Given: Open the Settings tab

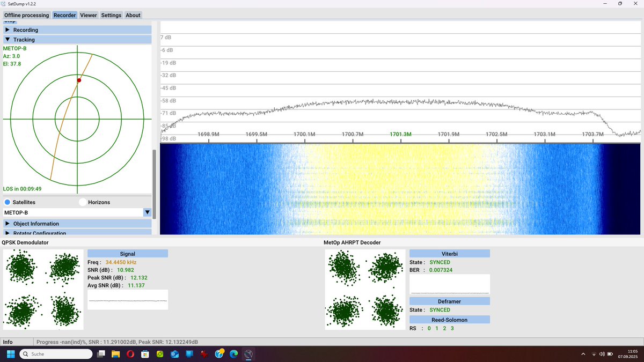Looking at the screenshot, I should pyautogui.click(x=111, y=15).
